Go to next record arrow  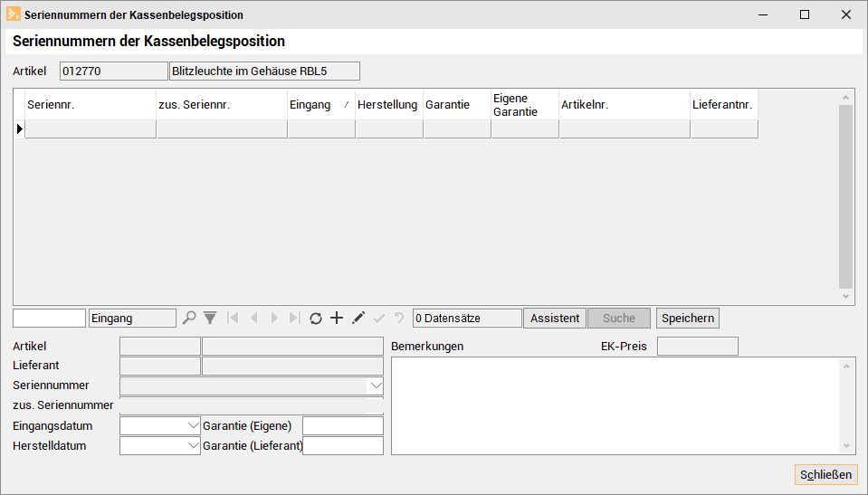274,318
